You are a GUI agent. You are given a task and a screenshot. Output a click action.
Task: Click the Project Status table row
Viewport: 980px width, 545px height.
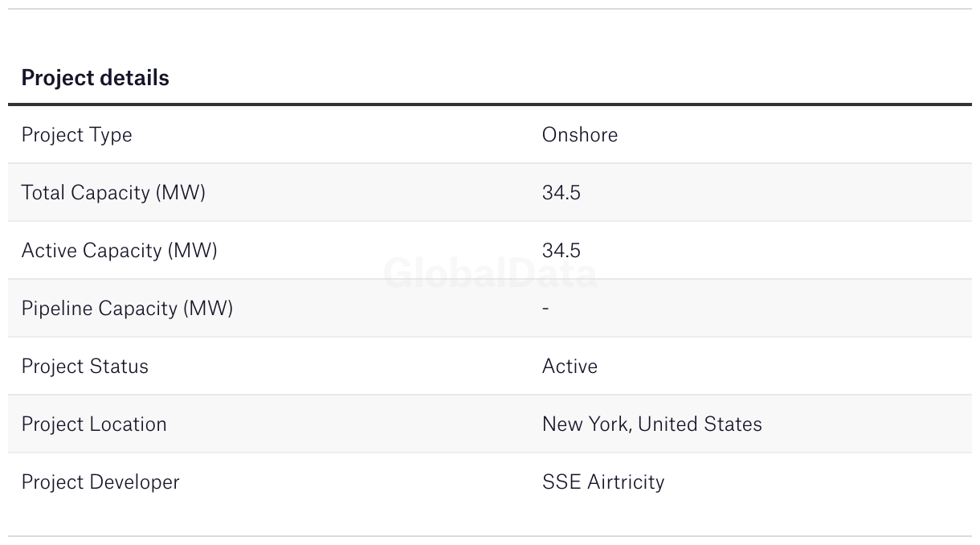(x=490, y=366)
